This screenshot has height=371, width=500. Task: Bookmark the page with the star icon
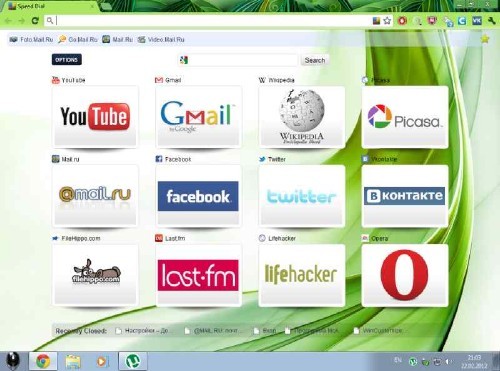click(387, 21)
